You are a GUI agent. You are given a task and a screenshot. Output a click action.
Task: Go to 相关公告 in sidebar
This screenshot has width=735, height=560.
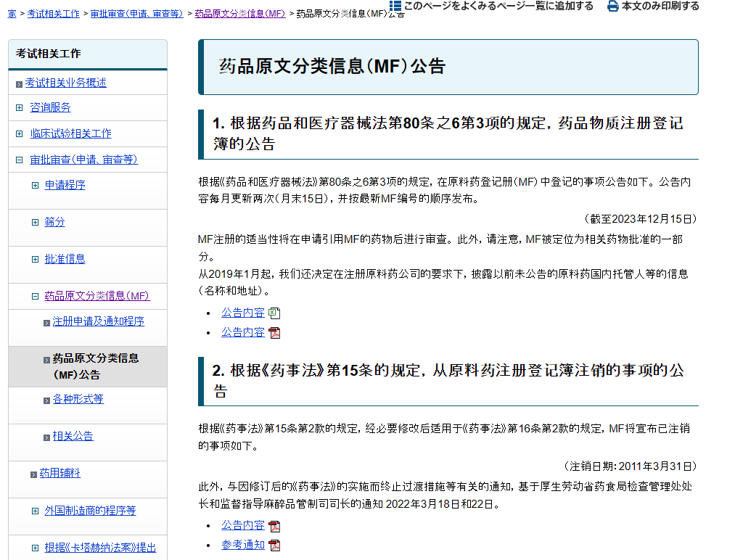tap(73, 437)
